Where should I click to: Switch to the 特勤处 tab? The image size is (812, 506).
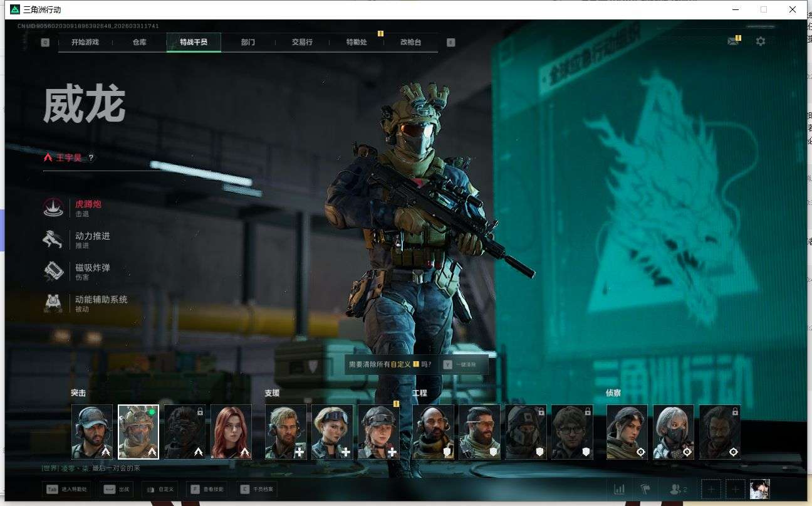point(357,42)
